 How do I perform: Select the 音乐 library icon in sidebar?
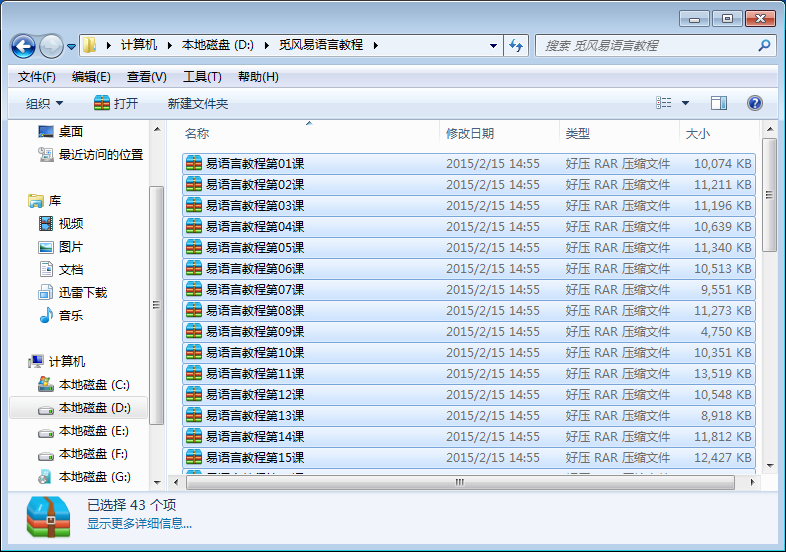pos(46,316)
